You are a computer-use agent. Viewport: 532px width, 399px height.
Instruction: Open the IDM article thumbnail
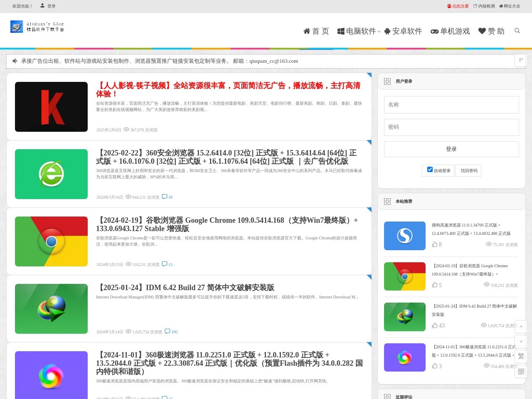click(51, 309)
